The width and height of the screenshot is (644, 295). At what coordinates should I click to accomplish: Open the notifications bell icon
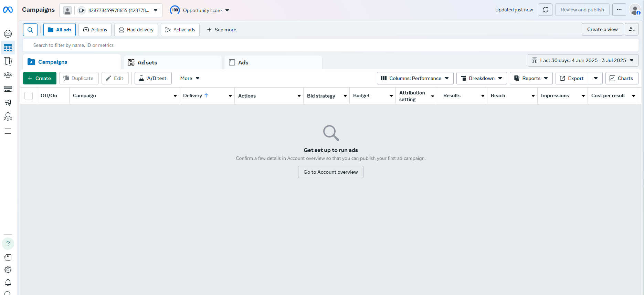(8, 283)
